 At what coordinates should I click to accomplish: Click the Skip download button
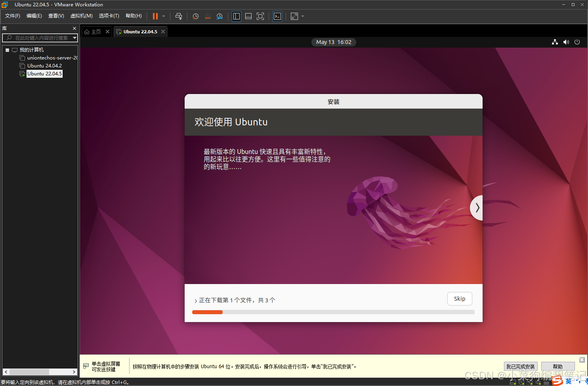(459, 299)
